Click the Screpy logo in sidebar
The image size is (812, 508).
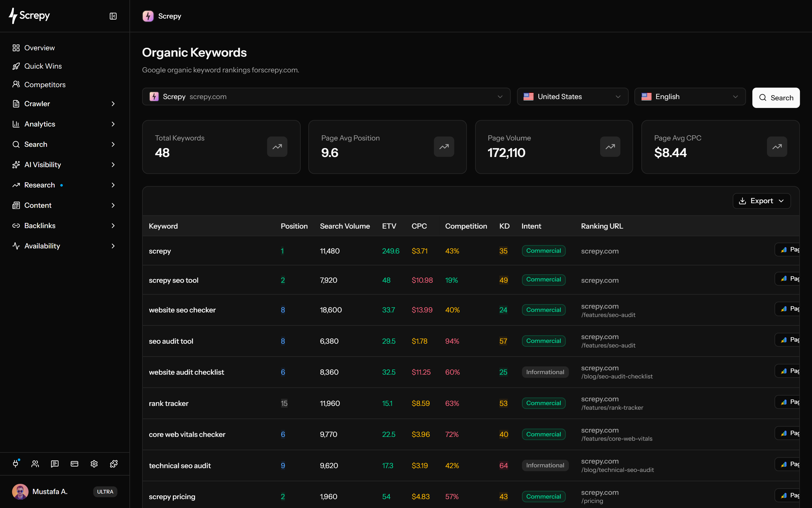coord(29,16)
